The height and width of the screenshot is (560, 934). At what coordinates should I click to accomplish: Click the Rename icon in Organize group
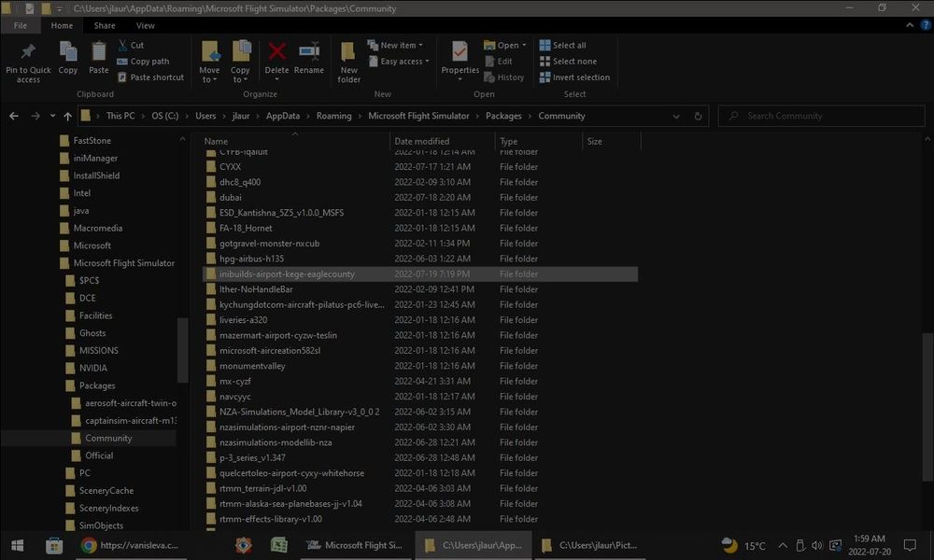[x=309, y=52]
